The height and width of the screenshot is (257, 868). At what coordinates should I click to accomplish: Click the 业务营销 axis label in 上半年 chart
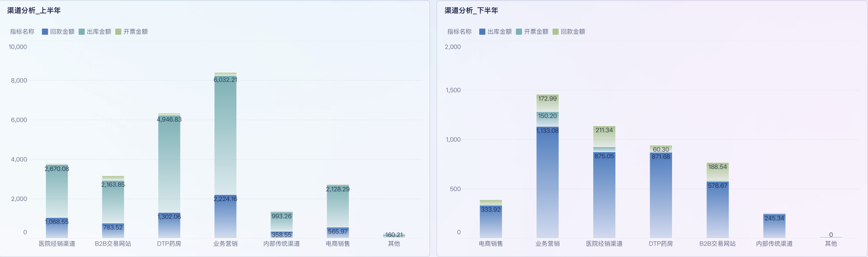click(225, 244)
